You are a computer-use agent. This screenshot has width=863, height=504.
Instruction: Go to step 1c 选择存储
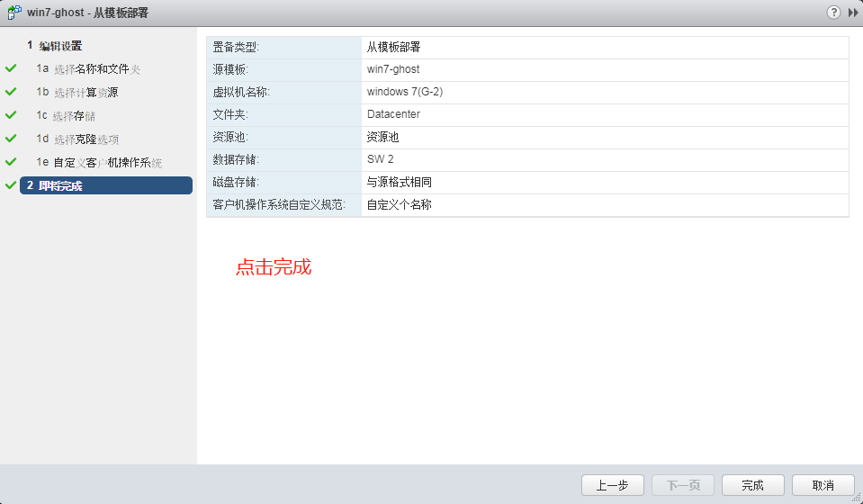[66, 115]
